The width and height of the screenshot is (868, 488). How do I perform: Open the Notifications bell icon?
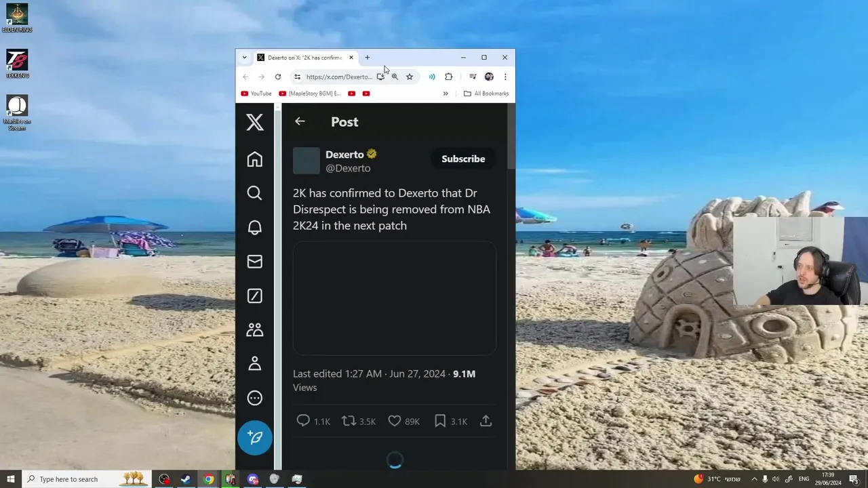coord(254,227)
